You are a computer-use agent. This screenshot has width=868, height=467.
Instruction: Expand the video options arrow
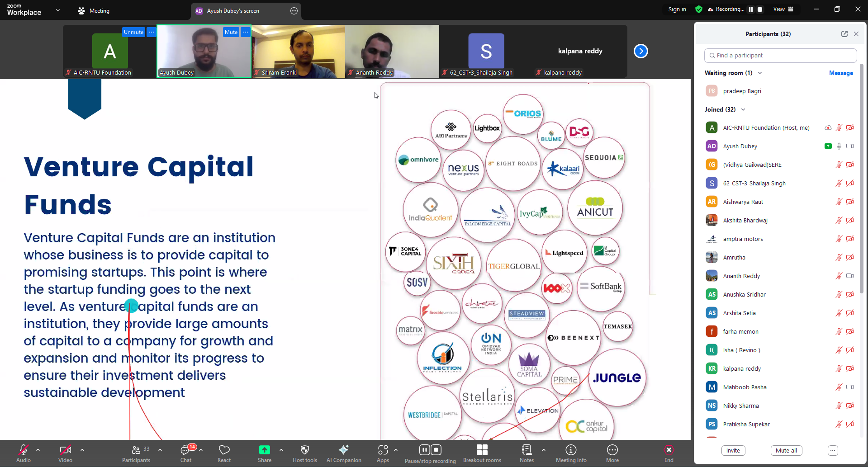(82, 450)
